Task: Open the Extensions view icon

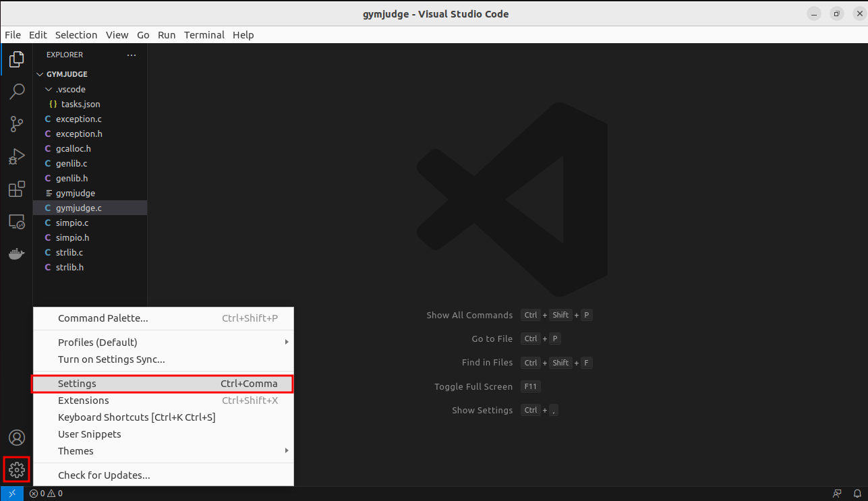Action: point(17,189)
